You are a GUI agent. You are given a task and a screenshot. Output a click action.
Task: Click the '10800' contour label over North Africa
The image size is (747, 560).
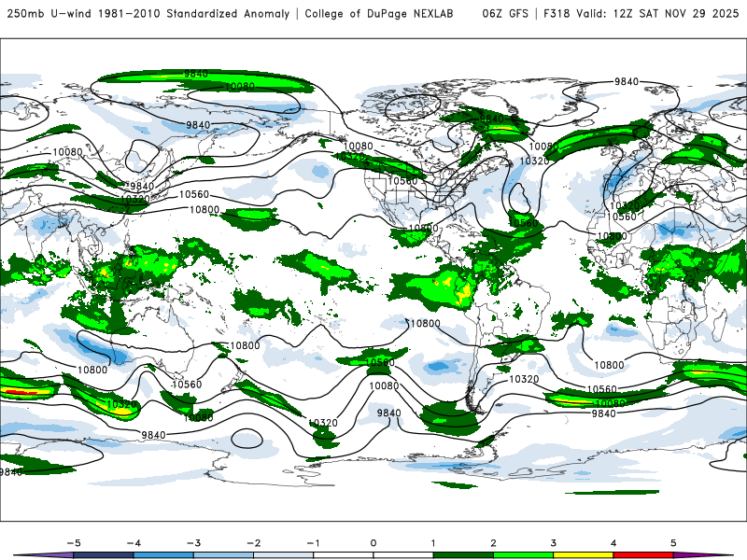(x=613, y=236)
